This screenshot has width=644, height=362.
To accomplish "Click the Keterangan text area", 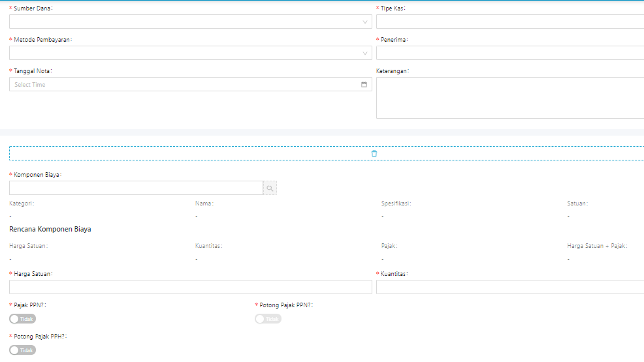I will [x=510, y=98].
